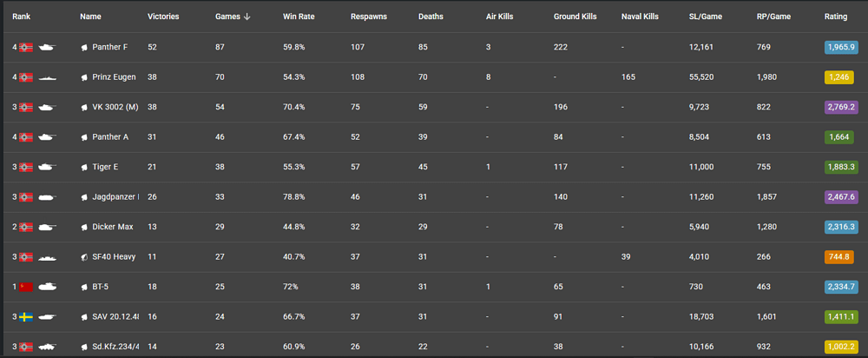This screenshot has width=868, height=358.
Task: Click the Swedish flag icon beside SAV 20.12.48
Action: point(26,317)
